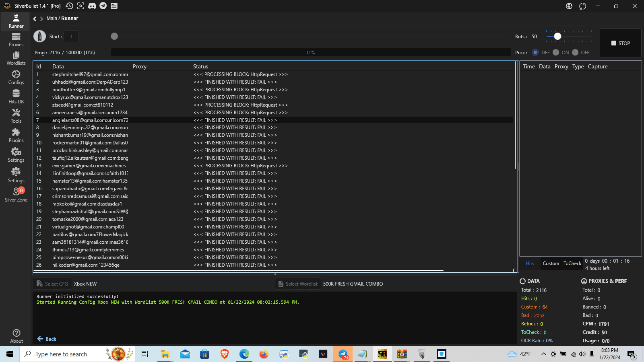Click the PROXIES & PERF header icon
The height and width of the screenshot is (362, 644).
coord(584,281)
